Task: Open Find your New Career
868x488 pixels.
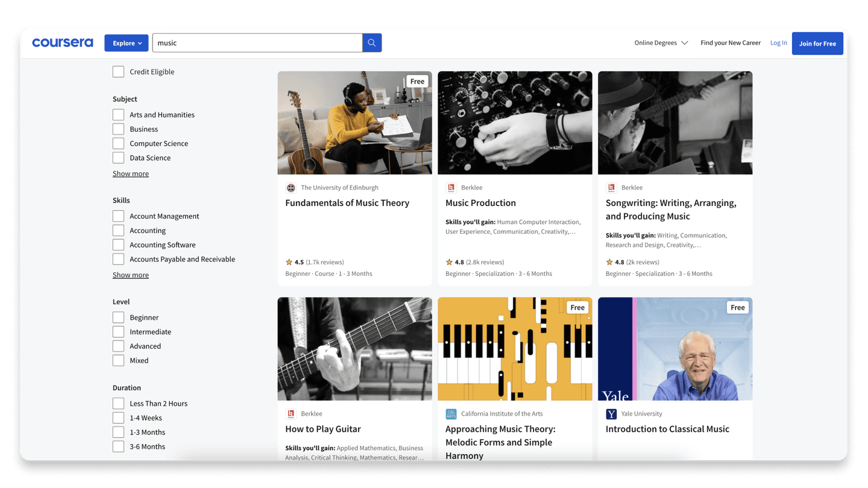Action: (731, 43)
